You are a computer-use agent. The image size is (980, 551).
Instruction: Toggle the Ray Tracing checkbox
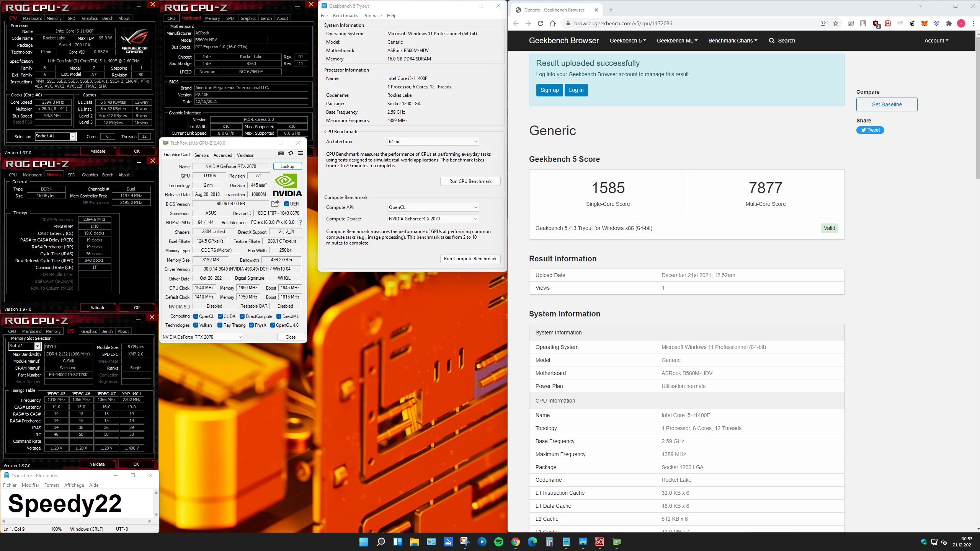point(220,325)
